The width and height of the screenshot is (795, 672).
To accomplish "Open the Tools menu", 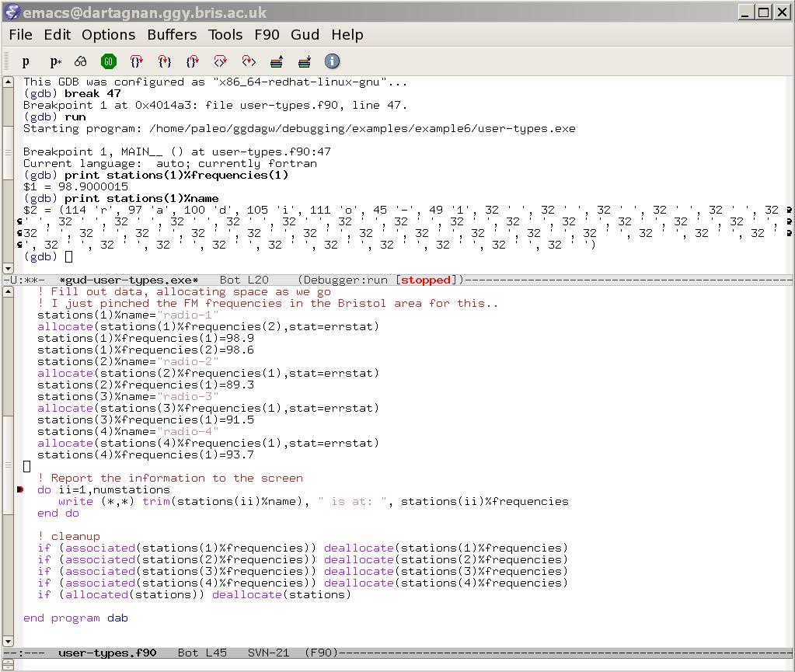I will pyautogui.click(x=225, y=35).
